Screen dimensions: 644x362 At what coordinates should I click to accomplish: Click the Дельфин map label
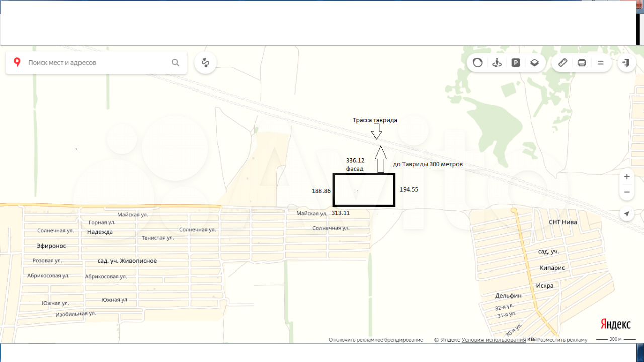[x=508, y=296]
